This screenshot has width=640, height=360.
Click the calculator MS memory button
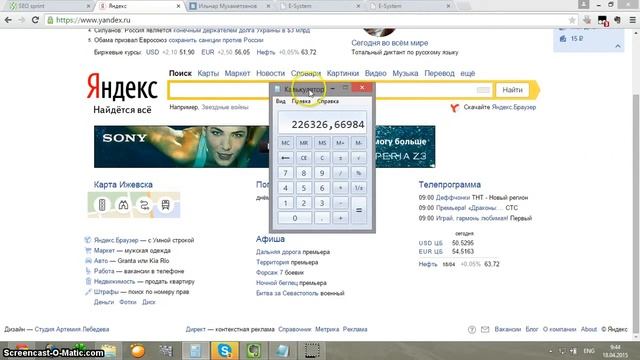coord(322,143)
